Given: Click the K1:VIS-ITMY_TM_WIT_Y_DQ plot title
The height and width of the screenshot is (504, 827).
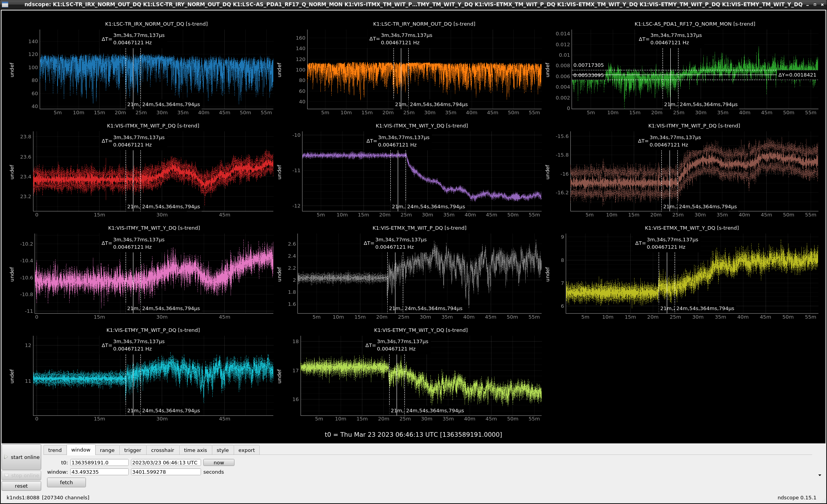Looking at the screenshot, I should [x=154, y=228].
